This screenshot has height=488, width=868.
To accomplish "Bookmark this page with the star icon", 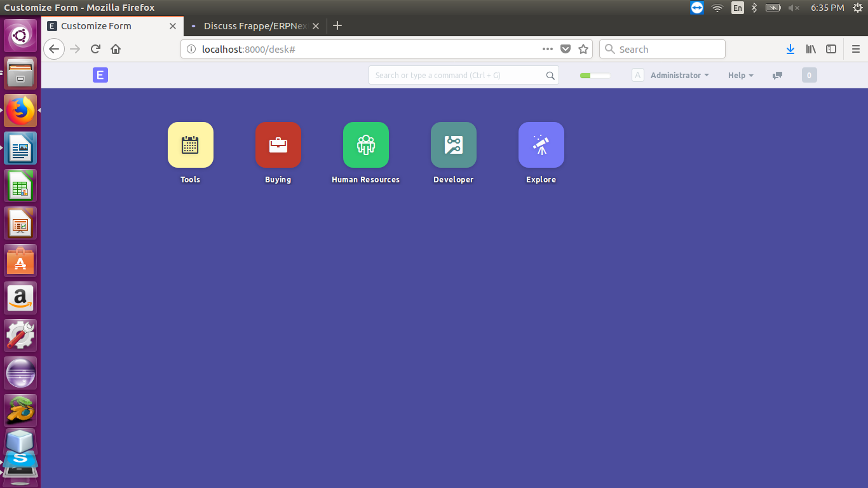I will (x=583, y=49).
